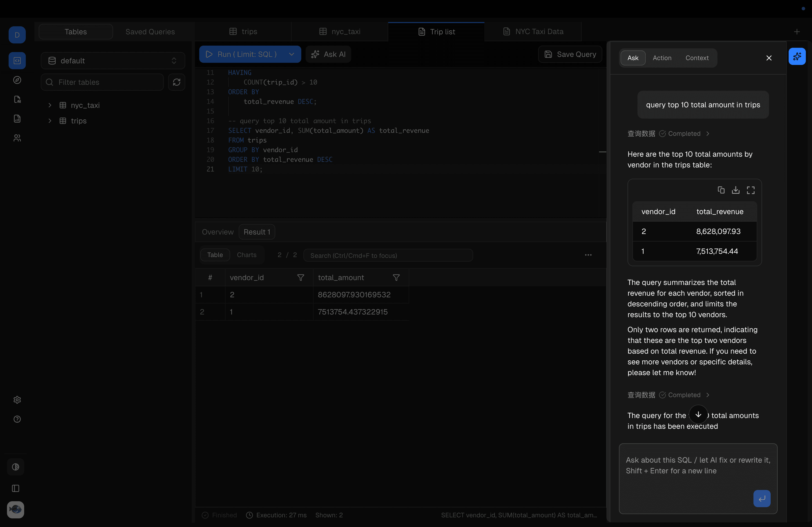The height and width of the screenshot is (527, 812).
Task: Click the nyc_taxi table icon in tree
Action: pyautogui.click(x=63, y=105)
